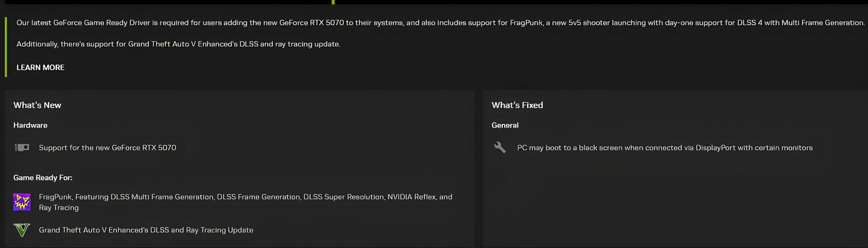Click the DisplayPort black screen fix entry
This screenshot has width=868, height=248.
pos(665,148)
